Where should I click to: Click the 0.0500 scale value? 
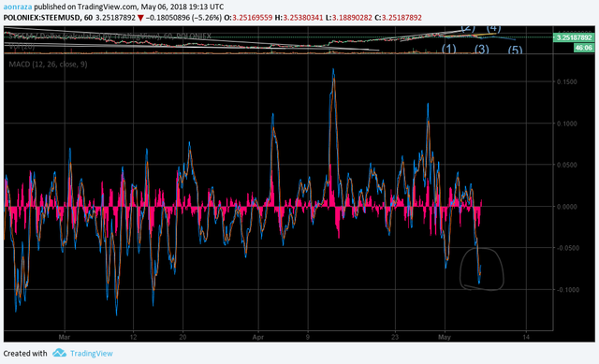click(567, 165)
